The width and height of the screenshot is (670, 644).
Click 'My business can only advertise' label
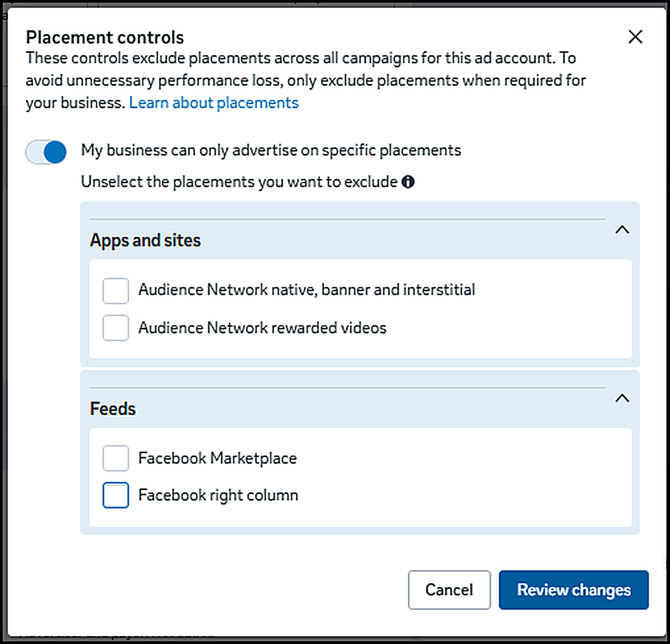point(271,150)
